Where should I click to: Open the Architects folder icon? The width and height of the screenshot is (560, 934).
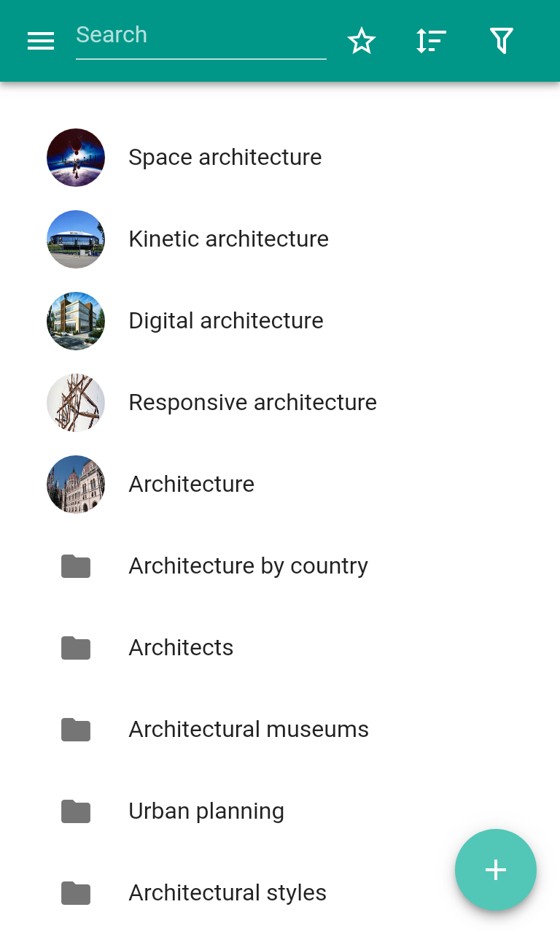point(76,648)
